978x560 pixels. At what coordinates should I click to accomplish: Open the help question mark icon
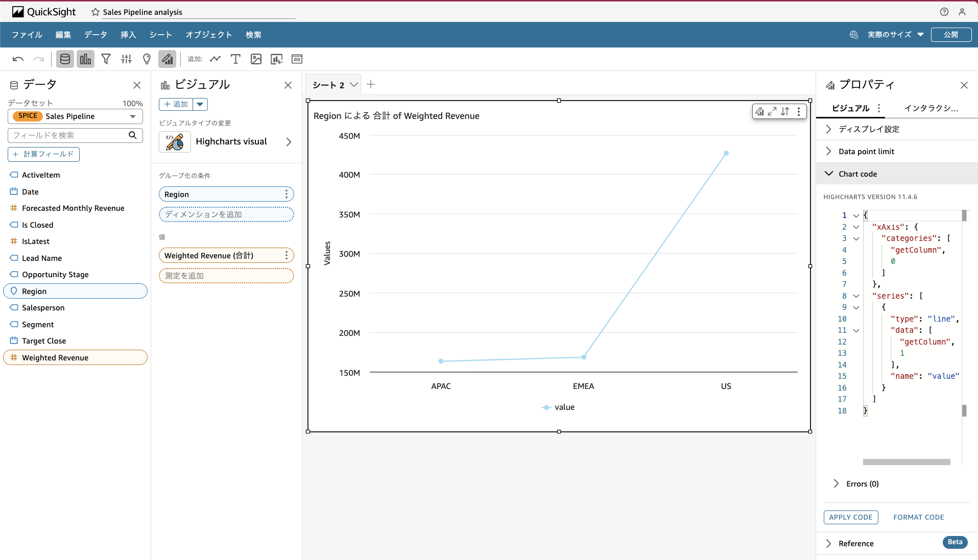[944, 12]
